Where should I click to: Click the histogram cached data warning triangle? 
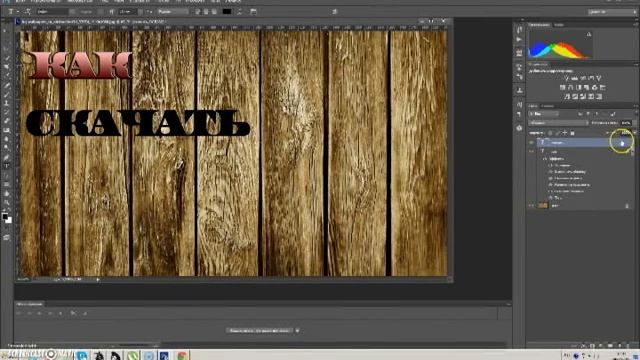point(589,35)
